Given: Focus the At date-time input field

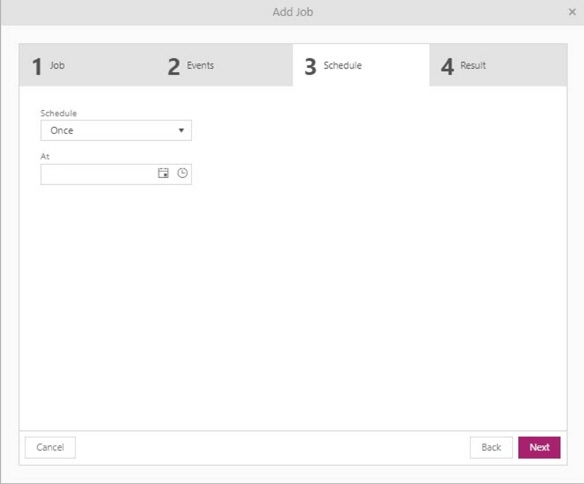Looking at the screenshot, I should click(98, 174).
